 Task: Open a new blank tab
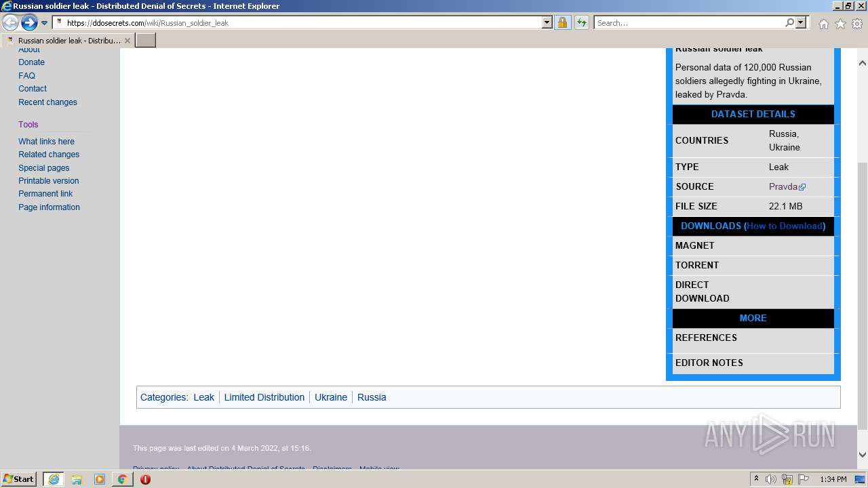tap(146, 41)
